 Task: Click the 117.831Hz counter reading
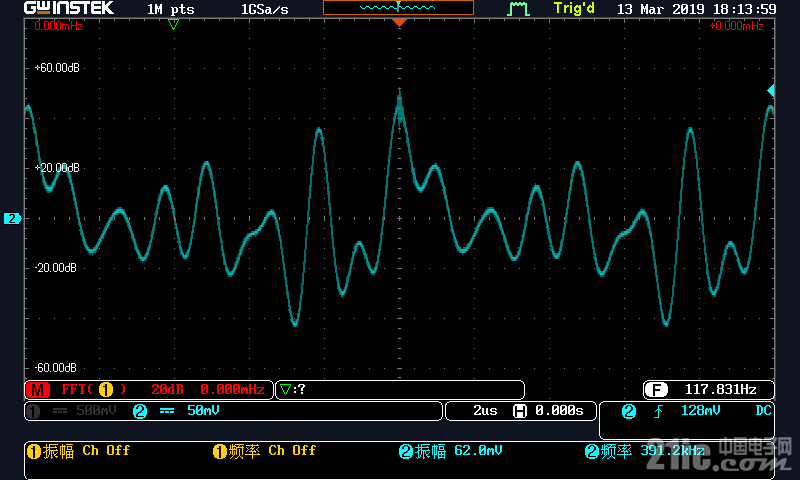coord(720,390)
